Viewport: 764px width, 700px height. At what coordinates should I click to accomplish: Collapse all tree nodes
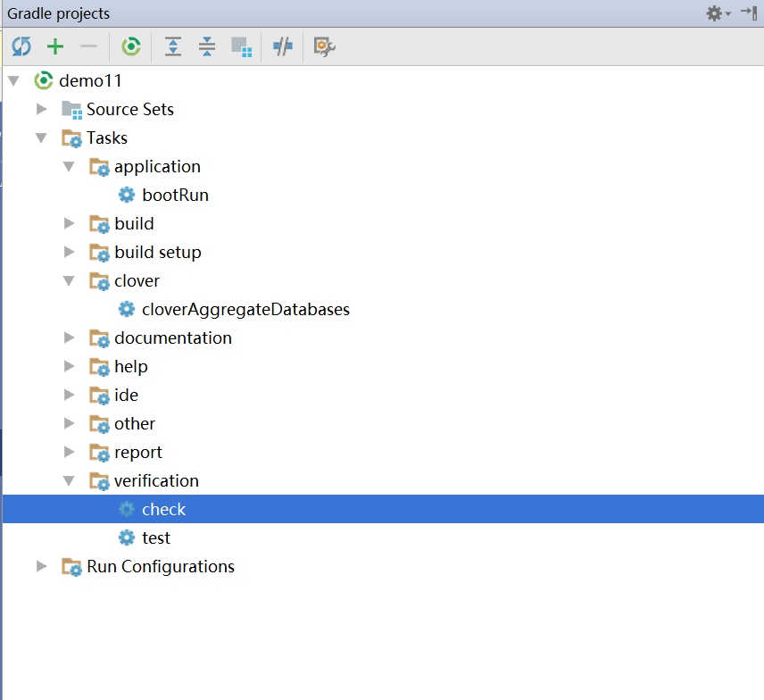point(207,46)
